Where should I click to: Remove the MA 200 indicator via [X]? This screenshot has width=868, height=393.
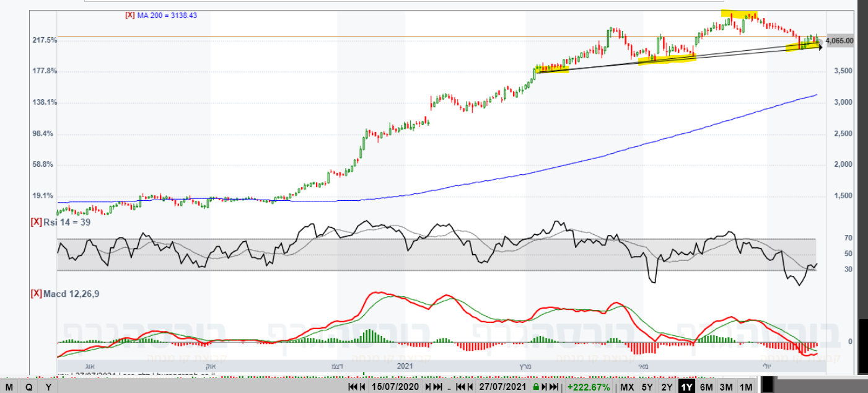pyautogui.click(x=129, y=15)
